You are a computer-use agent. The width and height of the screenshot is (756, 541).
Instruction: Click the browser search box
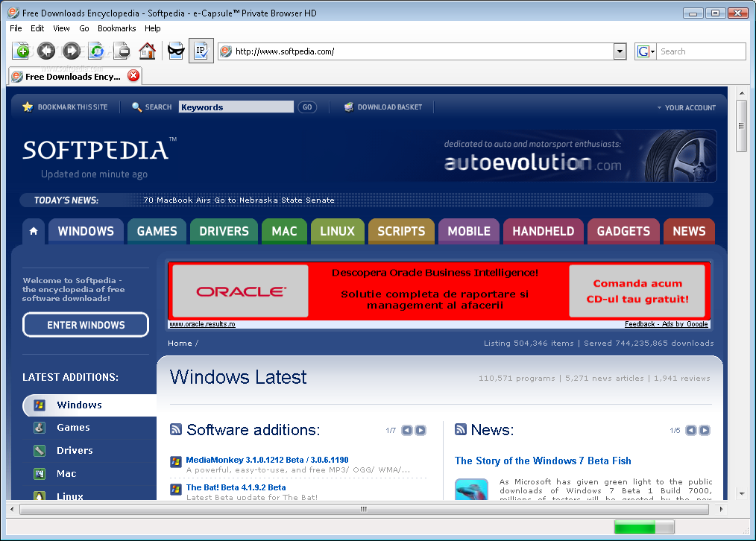click(702, 51)
